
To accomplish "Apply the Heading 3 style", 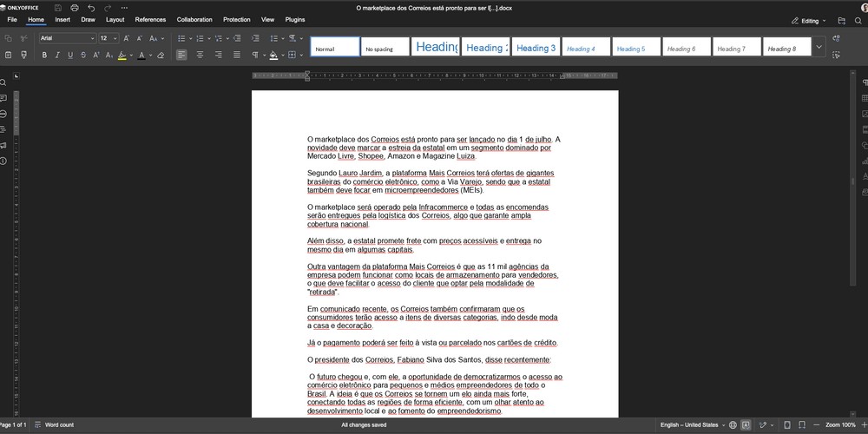I will (x=536, y=48).
